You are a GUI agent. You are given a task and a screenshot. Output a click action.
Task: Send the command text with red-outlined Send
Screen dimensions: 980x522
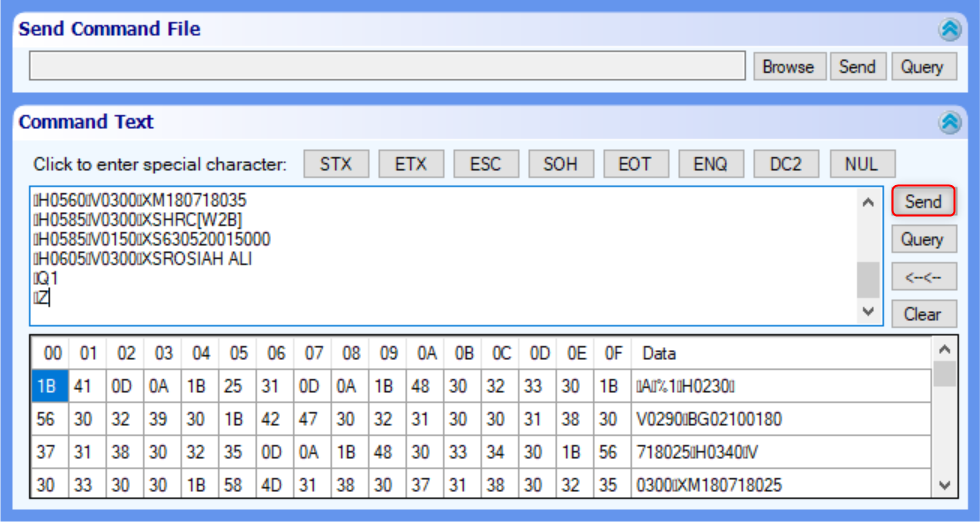point(923,201)
